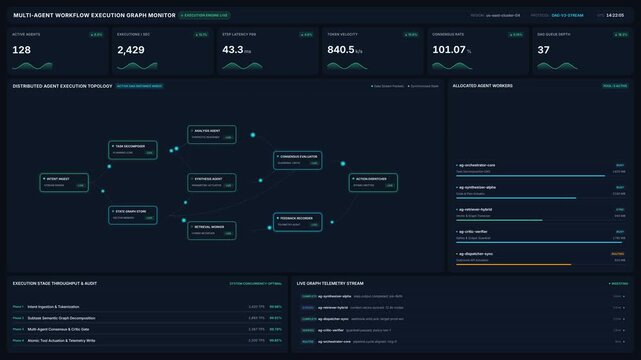
Task: Select the Synthesis Agent node
Action: (x=212, y=182)
